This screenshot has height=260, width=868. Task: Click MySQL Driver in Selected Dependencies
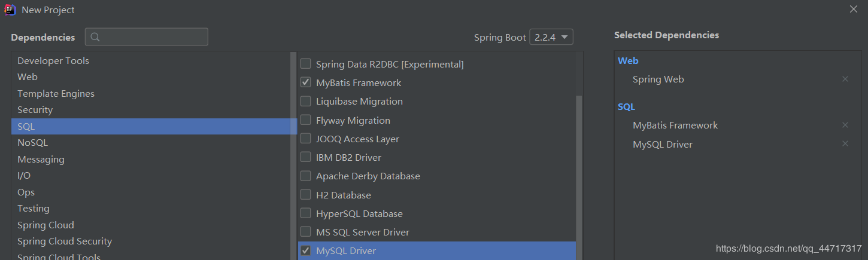click(663, 144)
